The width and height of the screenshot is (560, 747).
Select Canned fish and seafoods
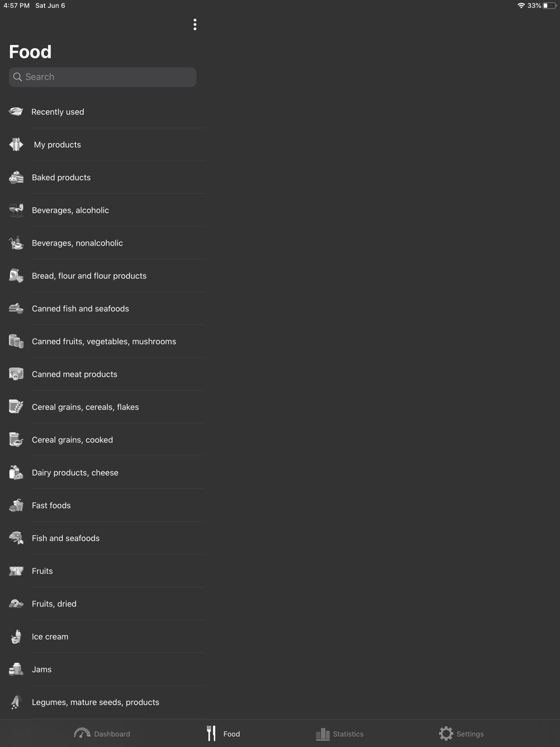[108, 309]
